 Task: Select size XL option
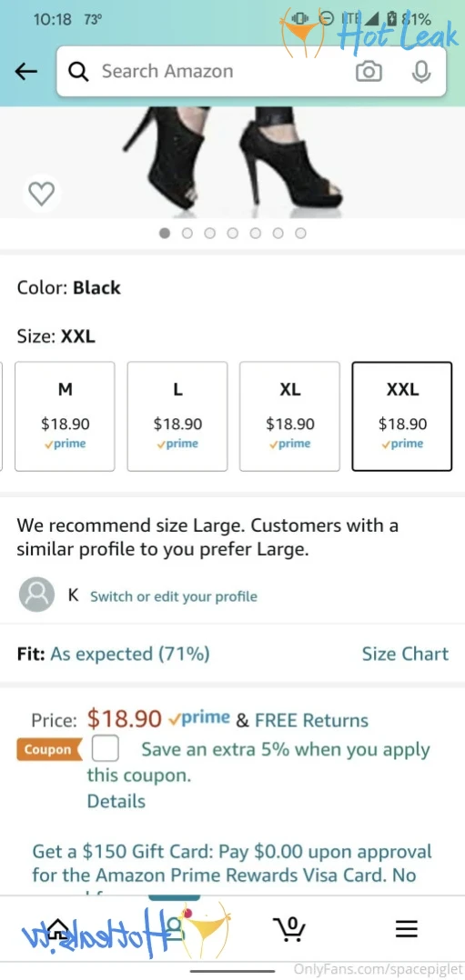pyautogui.click(x=289, y=416)
